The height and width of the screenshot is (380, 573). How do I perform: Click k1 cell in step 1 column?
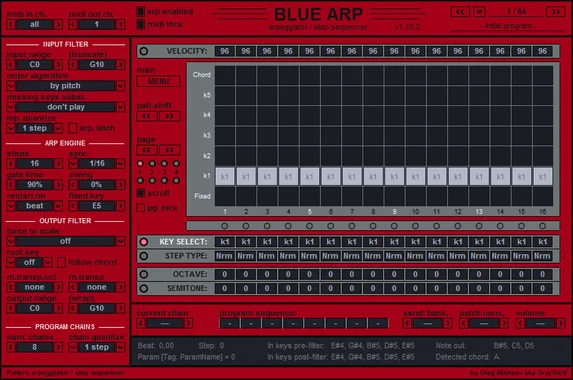click(x=225, y=176)
